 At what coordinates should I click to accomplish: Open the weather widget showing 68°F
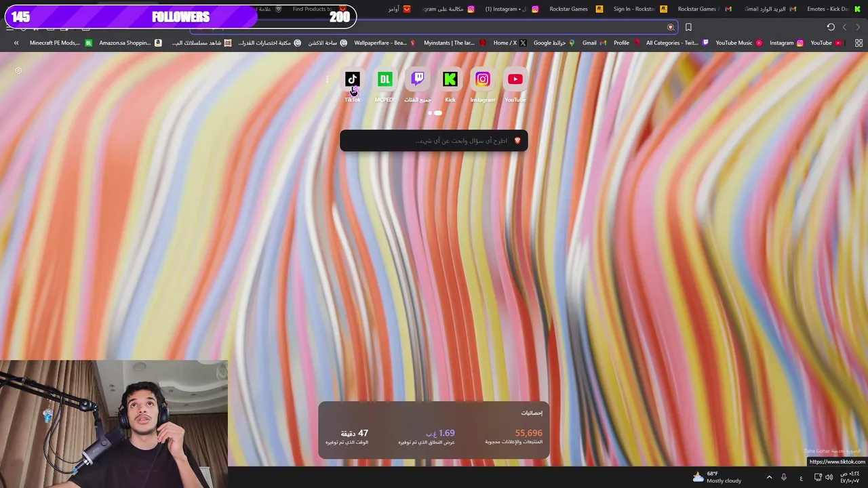717,477
